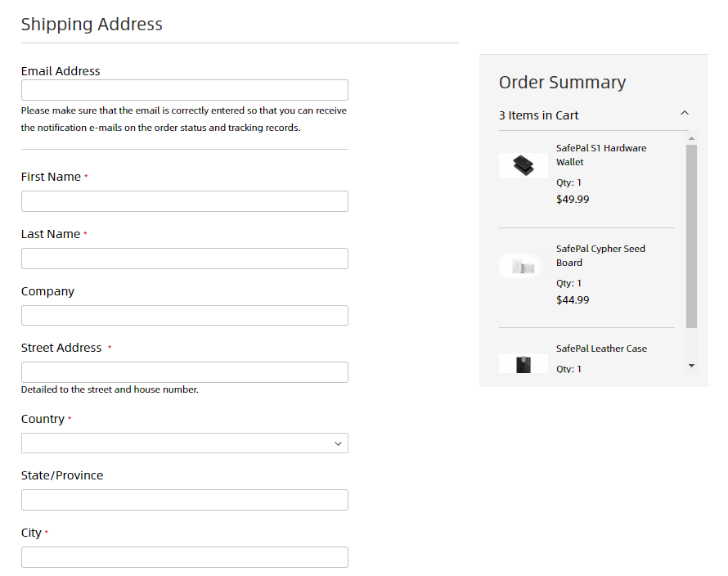Click the order summary scrollbar up arrow
Screen dimensions: 728x576
click(691, 138)
